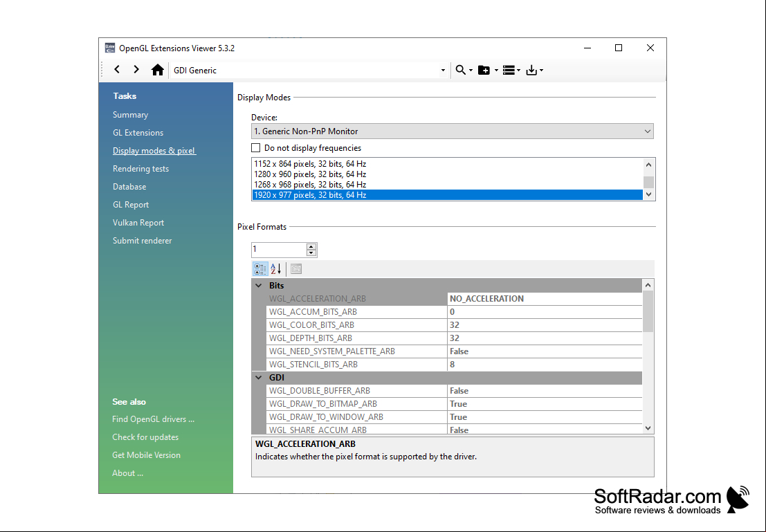Screen dimensions: 766x532
Task: Click the OpenGL Extensions Viewer title icon
Action: (x=110, y=48)
